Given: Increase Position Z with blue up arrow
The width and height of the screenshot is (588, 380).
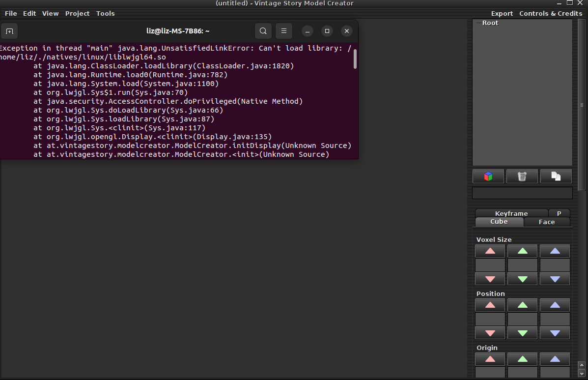Looking at the screenshot, I should [555, 305].
